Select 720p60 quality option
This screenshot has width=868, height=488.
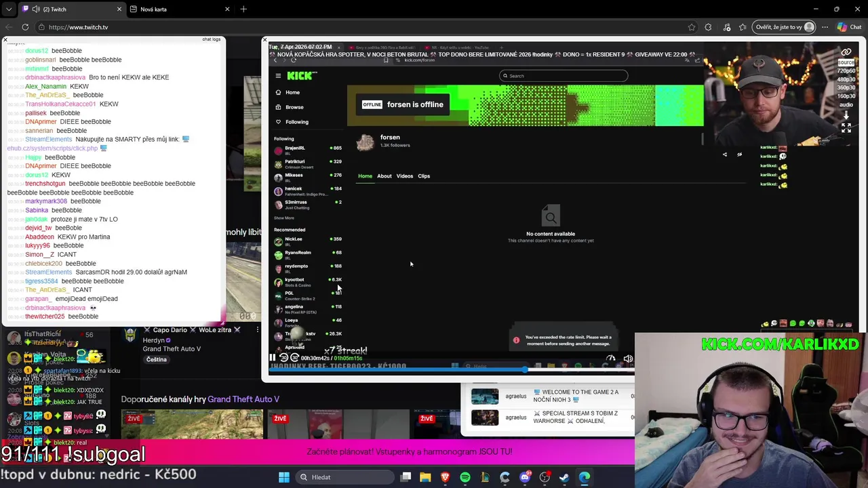pos(846,70)
